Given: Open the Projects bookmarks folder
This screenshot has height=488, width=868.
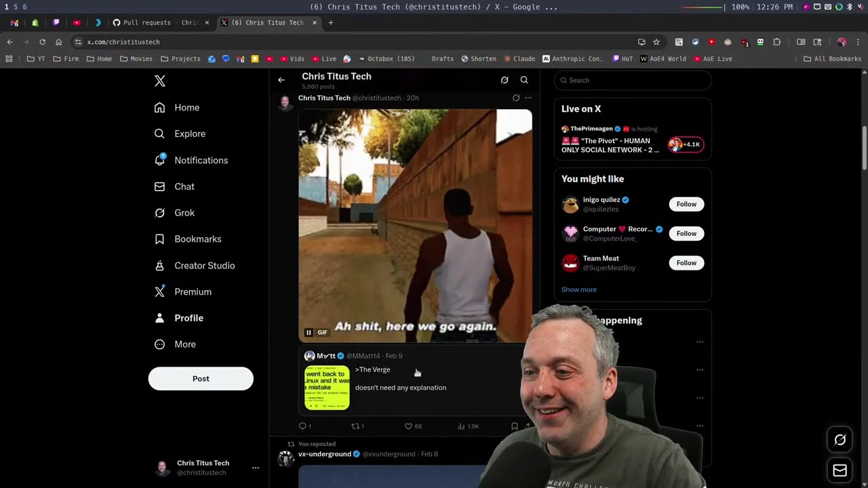Looking at the screenshot, I should (180, 59).
